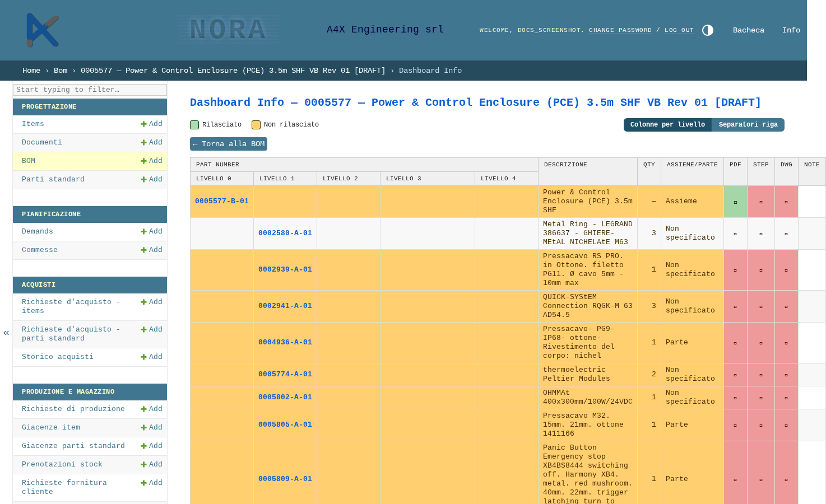Viewport: 826px width, 504px height.
Task: Click Add next to Richieste fornitura cliente
Action: 151,483
